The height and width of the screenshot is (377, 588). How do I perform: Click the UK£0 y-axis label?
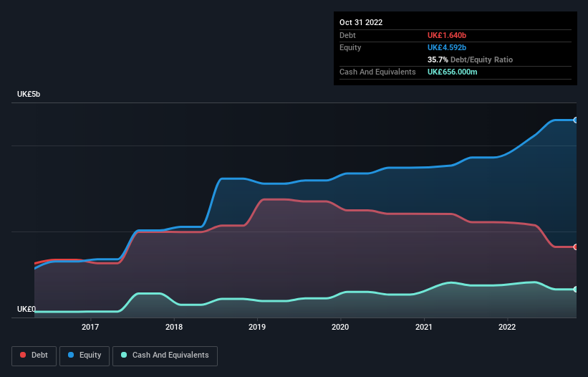pos(26,309)
